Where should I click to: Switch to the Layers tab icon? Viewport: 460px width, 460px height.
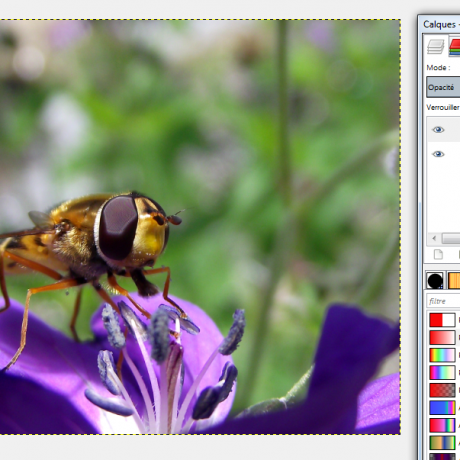(436, 47)
